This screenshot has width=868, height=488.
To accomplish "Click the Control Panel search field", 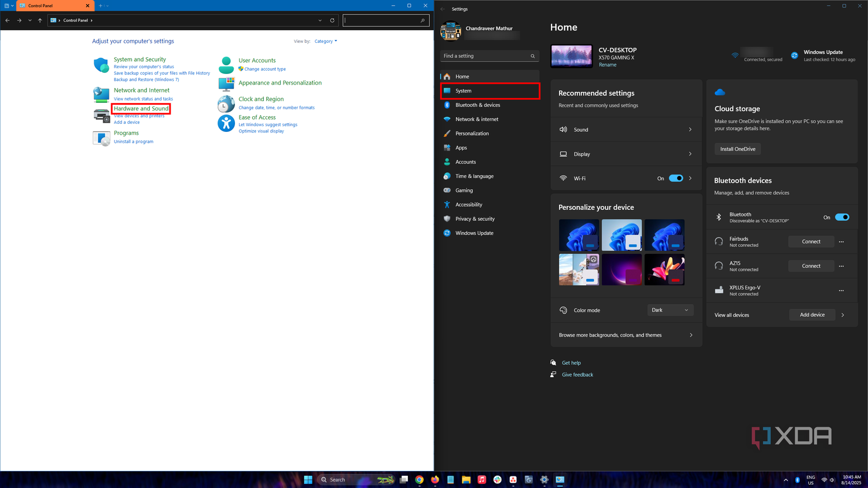I will (x=386, y=20).
